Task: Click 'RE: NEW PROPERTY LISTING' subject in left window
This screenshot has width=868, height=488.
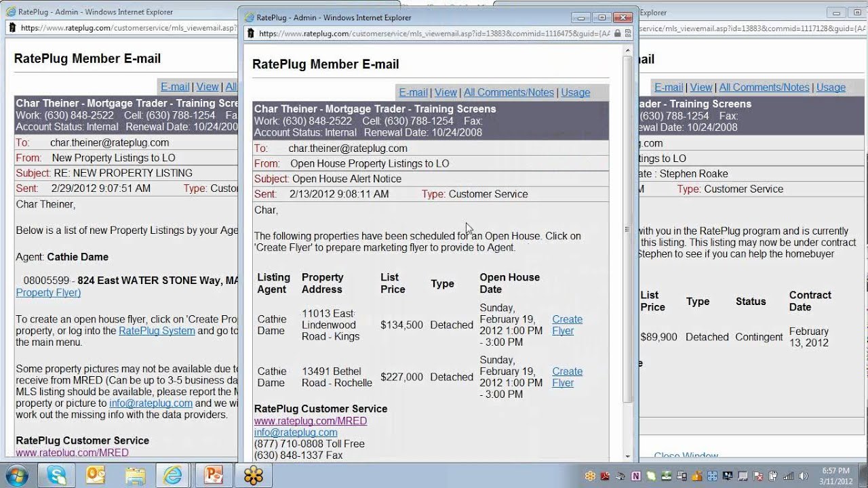Action: pos(122,173)
